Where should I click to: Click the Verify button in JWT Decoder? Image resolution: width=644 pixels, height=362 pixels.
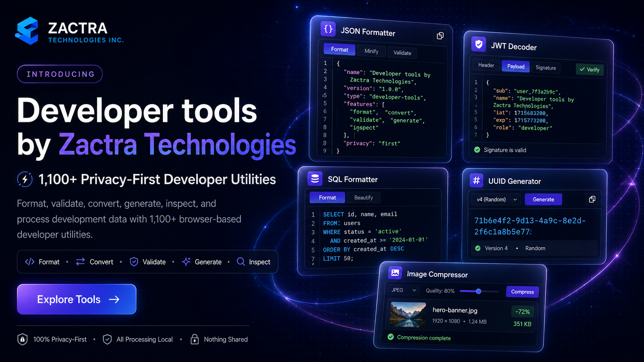pos(590,70)
